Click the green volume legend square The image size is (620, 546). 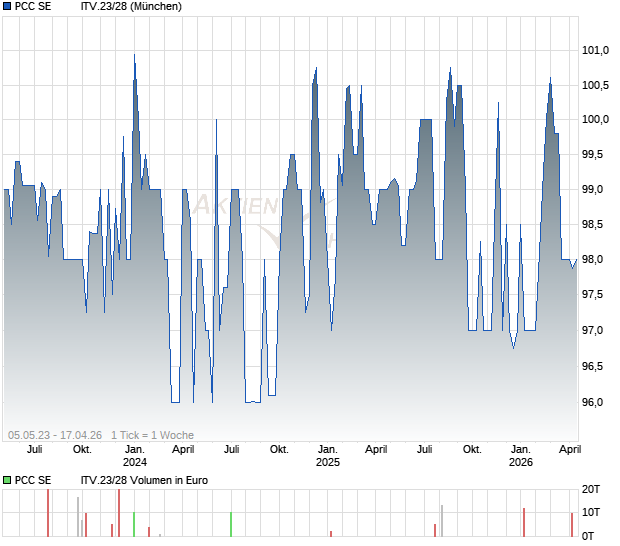pyautogui.click(x=7, y=481)
